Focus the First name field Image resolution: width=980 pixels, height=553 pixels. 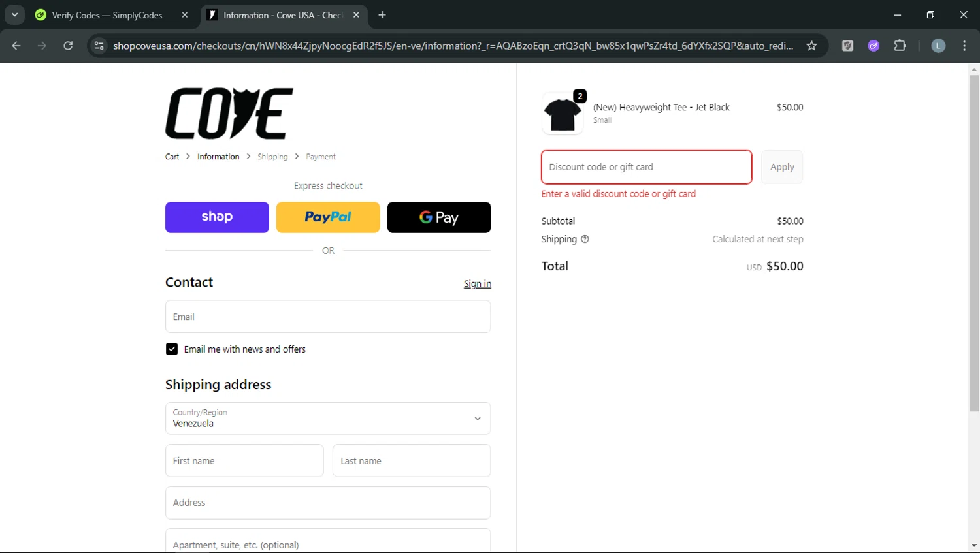pyautogui.click(x=244, y=461)
